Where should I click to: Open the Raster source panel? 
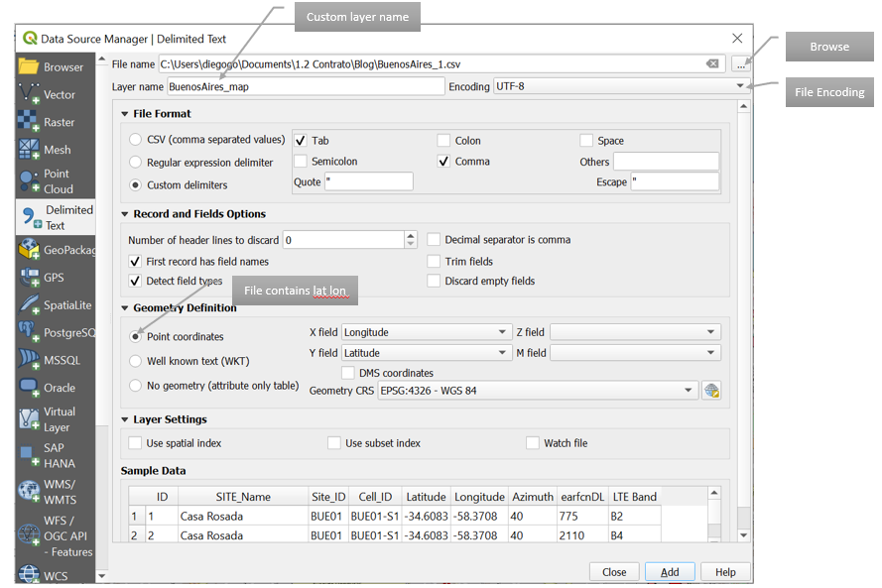coord(28,123)
